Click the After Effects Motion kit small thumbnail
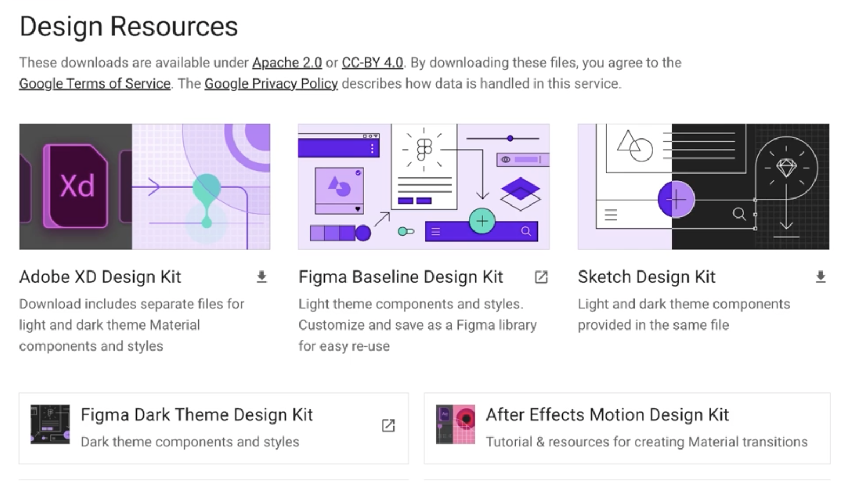Viewport: 868px width, 502px height. click(456, 424)
